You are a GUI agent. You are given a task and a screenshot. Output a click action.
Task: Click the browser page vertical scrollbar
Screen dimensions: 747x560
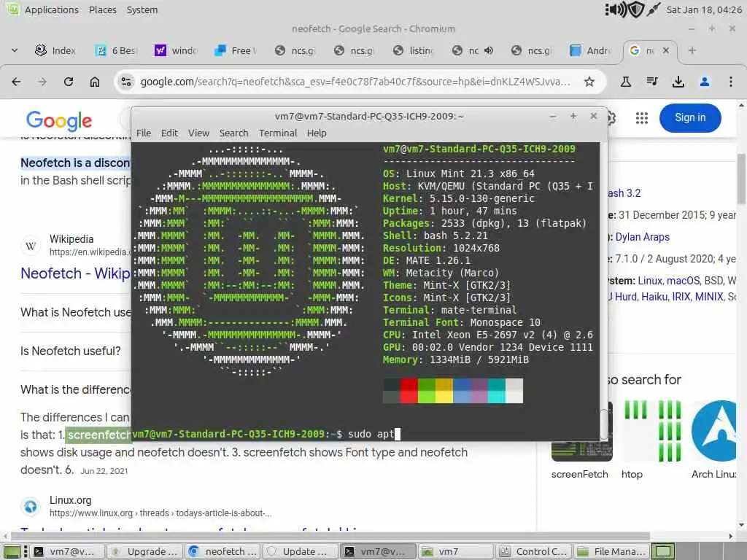click(742, 179)
